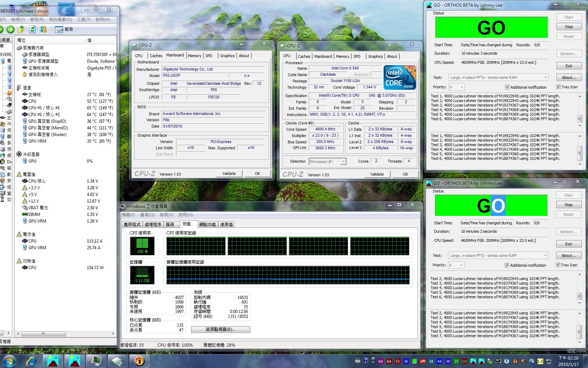Open Test dropdown in bottom ORTHOS window

click(498, 255)
